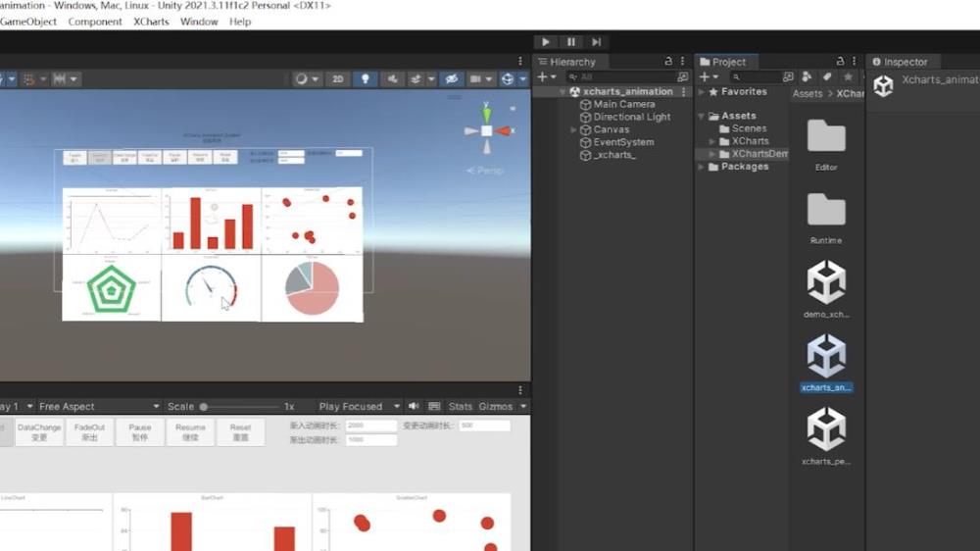
Task: Click the Hierarchy search-by-type icon
Action: (682, 76)
